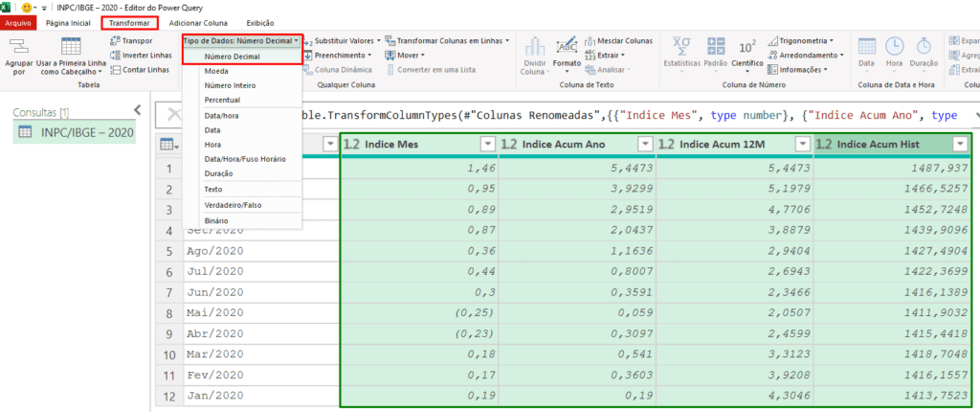
Task: Switch to Exibição tab
Action: coord(260,23)
